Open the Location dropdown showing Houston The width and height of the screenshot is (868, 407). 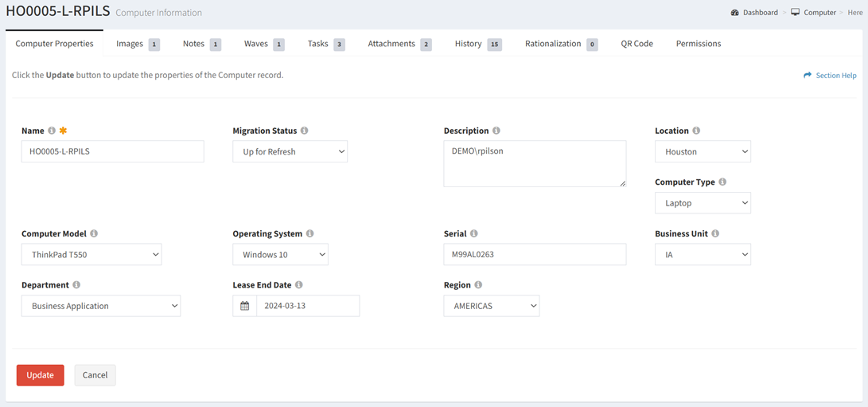click(x=702, y=151)
